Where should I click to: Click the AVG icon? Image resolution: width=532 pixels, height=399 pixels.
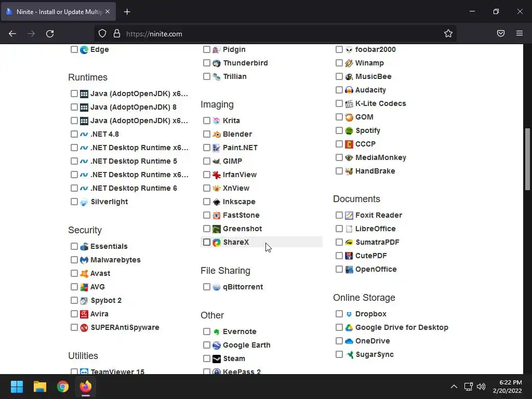[x=84, y=287]
